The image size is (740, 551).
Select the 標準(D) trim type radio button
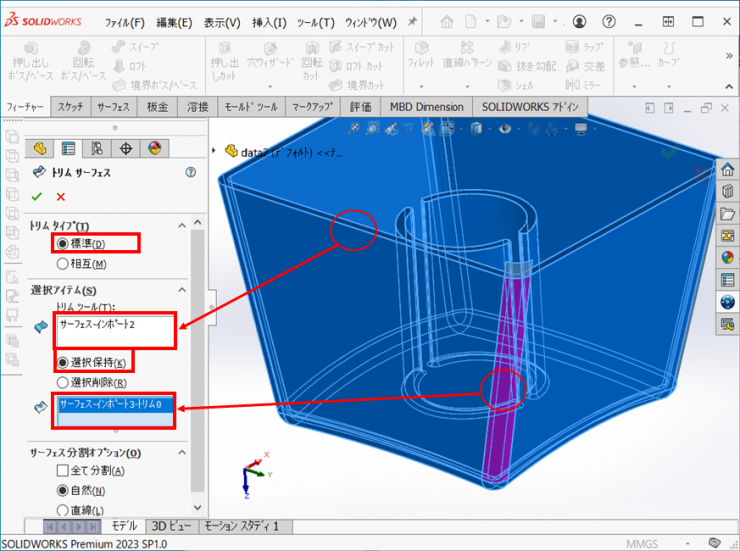tap(63, 243)
